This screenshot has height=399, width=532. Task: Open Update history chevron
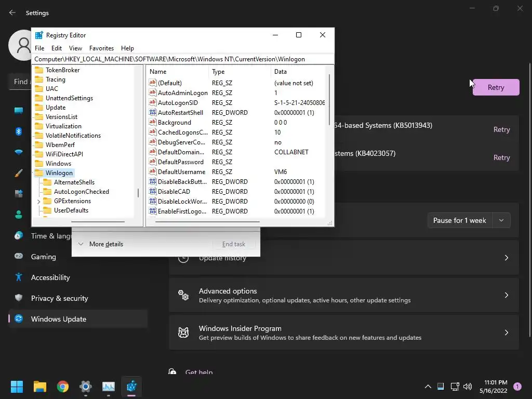[x=506, y=258]
